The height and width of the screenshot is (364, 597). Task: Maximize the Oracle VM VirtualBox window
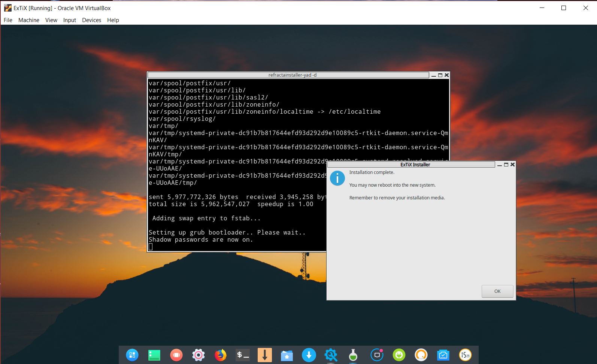564,8
